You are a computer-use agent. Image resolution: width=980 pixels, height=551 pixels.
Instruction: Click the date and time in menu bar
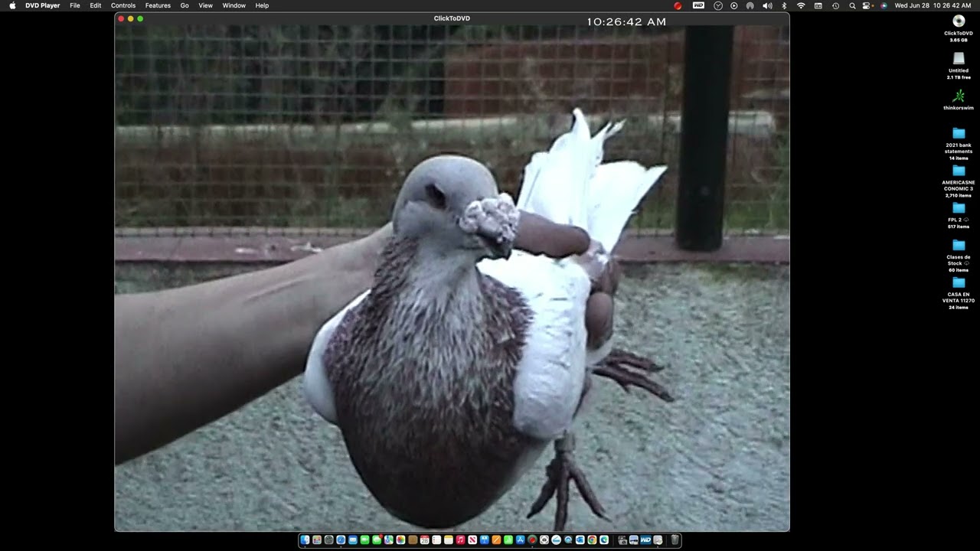pos(933,5)
